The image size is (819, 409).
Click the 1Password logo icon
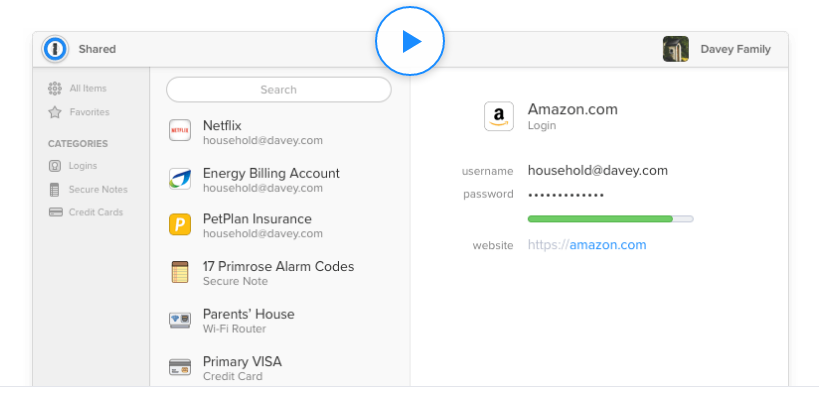click(55, 49)
